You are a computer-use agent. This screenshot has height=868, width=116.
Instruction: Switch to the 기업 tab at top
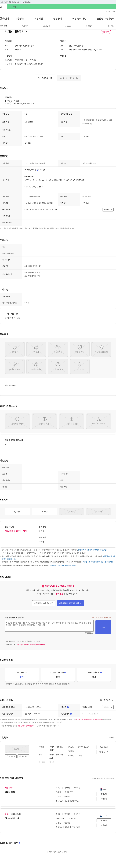14,7
